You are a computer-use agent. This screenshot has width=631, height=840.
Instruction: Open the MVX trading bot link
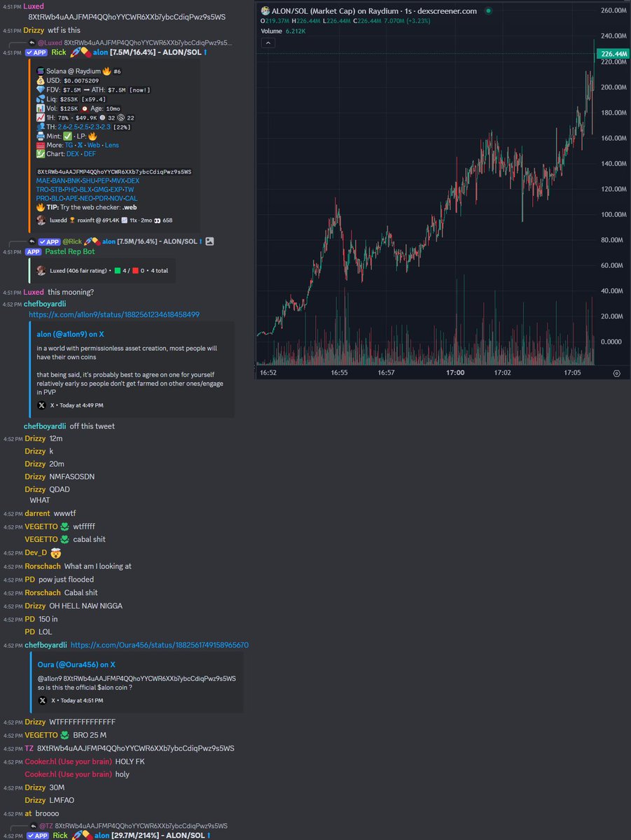118,181
